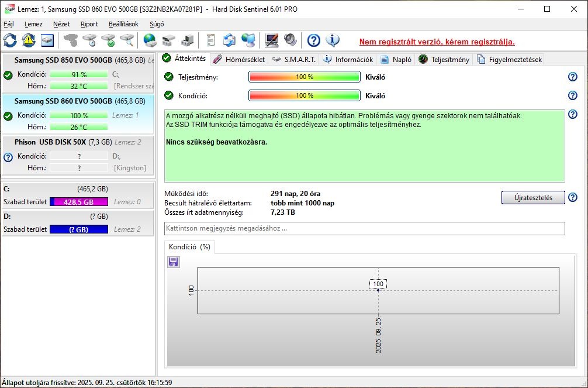Click the greyed-out disk test toolbar icon
The image size is (588, 388).
pyautogui.click(x=71, y=40)
